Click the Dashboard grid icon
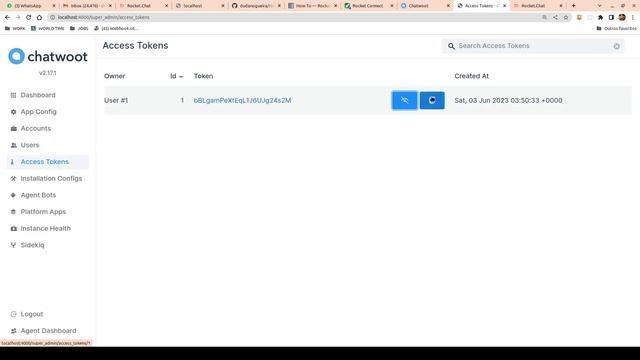Image resolution: width=640 pixels, height=360 pixels. pos(13,95)
